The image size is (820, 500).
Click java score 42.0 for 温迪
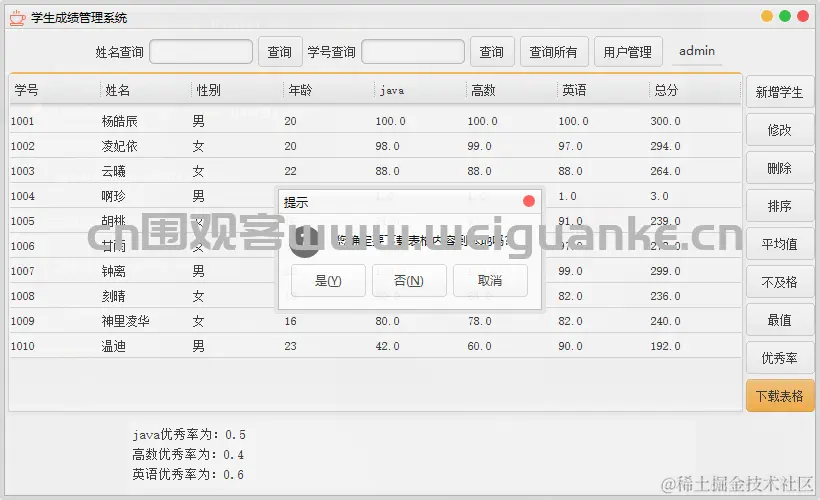pos(388,346)
